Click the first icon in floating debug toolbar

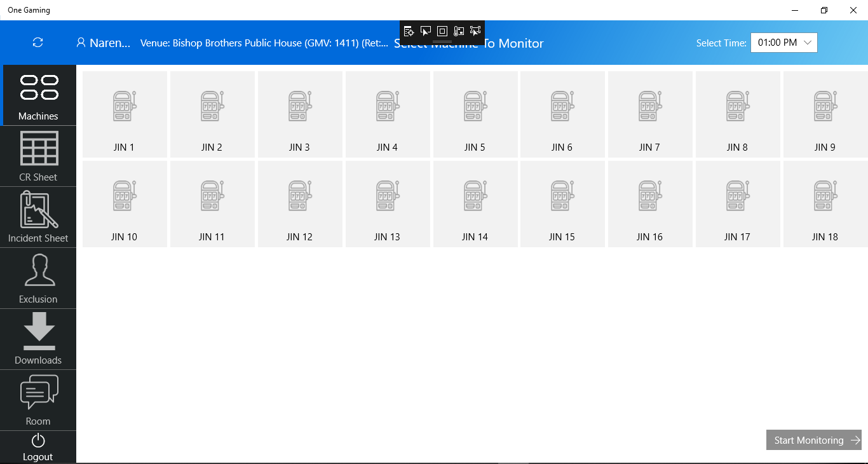[409, 31]
